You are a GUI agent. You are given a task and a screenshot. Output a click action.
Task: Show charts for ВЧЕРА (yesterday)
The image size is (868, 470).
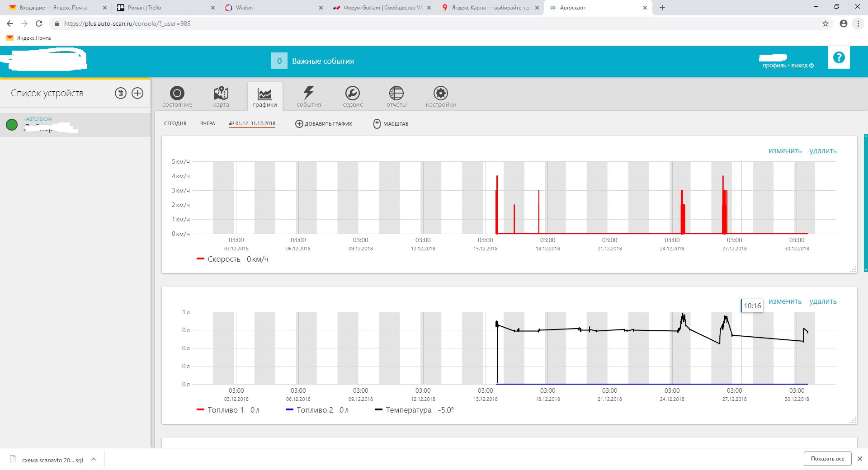click(208, 123)
